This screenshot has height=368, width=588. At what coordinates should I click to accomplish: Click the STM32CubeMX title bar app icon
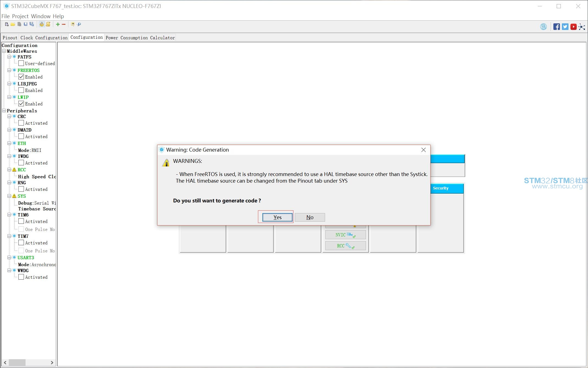point(6,6)
